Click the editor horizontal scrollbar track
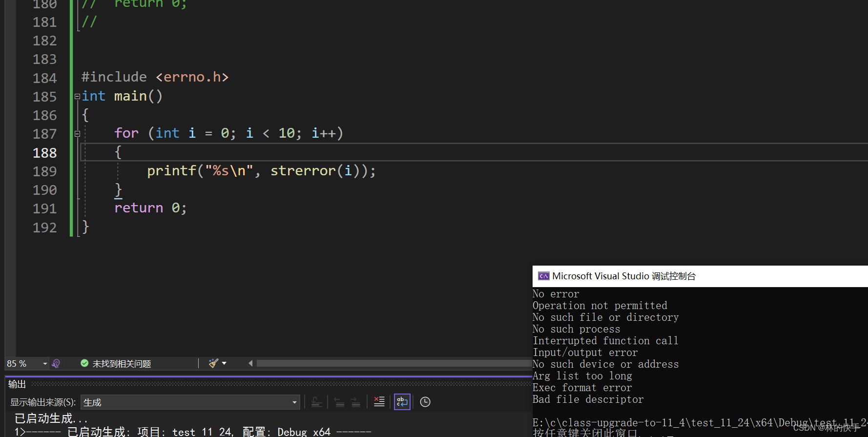This screenshot has width=868, height=437. point(393,363)
